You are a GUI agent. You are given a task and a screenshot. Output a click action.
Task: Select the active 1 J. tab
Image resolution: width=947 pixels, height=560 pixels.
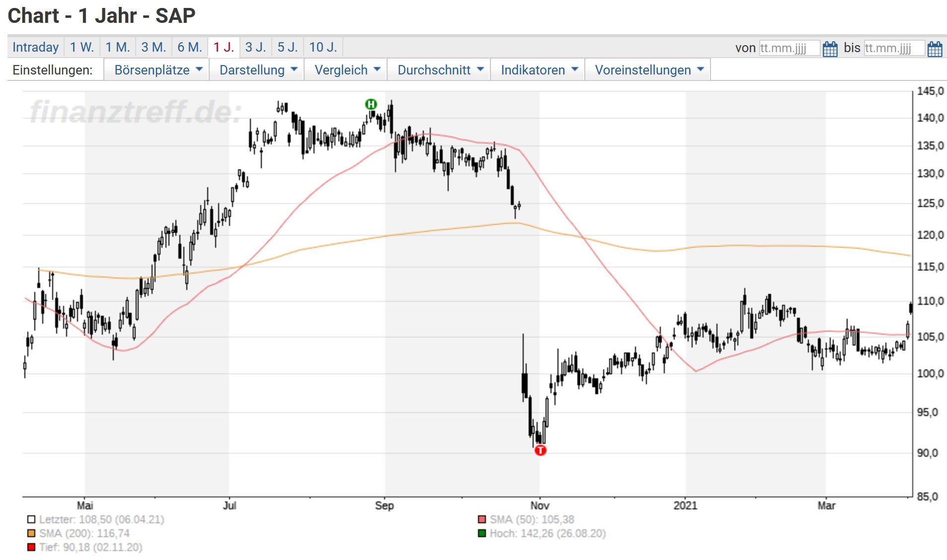(224, 47)
